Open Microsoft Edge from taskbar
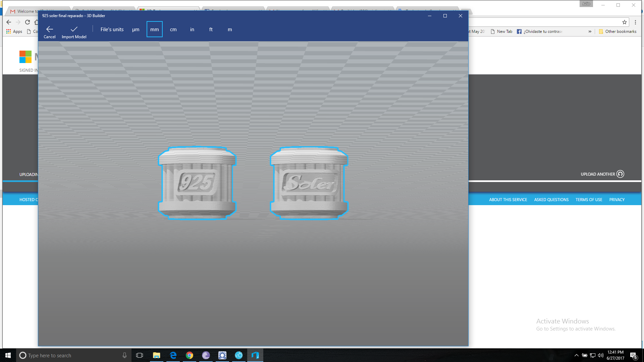The height and width of the screenshot is (362, 644). point(173,355)
